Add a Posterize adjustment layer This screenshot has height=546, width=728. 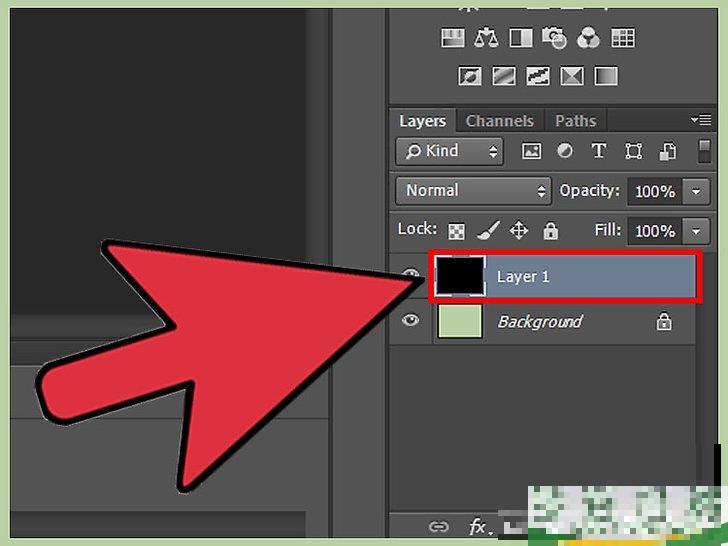(504, 76)
